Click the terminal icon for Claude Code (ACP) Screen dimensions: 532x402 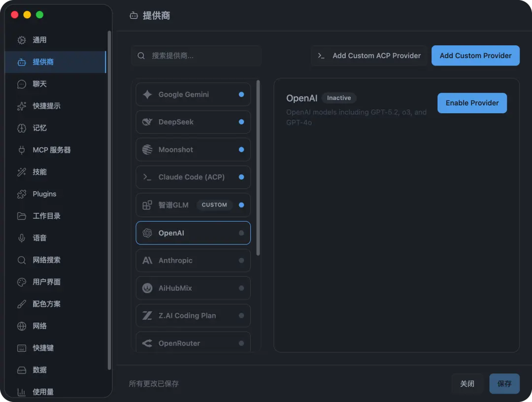click(x=147, y=177)
